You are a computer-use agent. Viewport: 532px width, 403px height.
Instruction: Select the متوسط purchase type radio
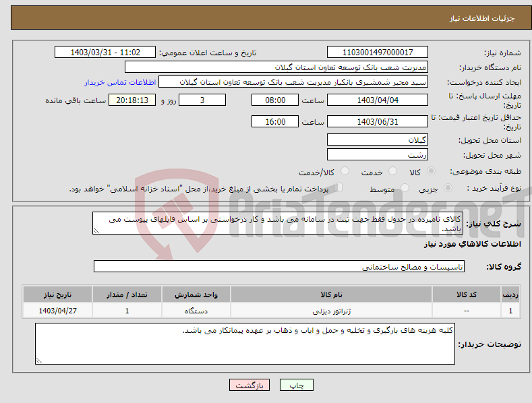[x=405, y=187]
